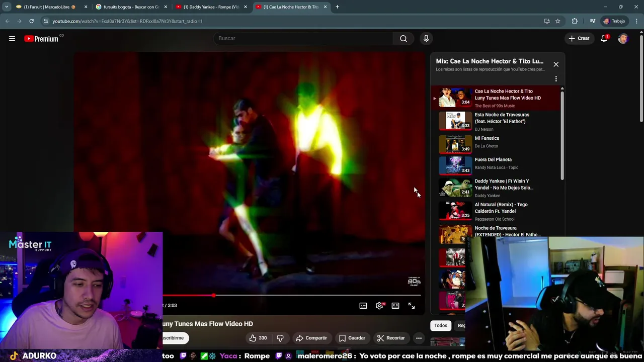The height and width of the screenshot is (362, 644).
Task: Select the Todos filter chip
Action: coord(441,326)
